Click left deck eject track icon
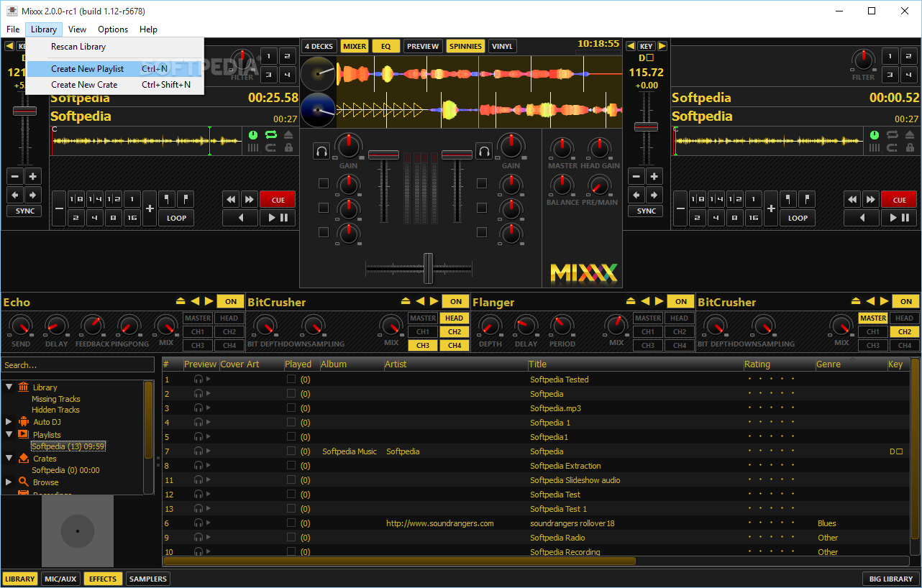Screen dimensions: 922x588 tap(288, 134)
